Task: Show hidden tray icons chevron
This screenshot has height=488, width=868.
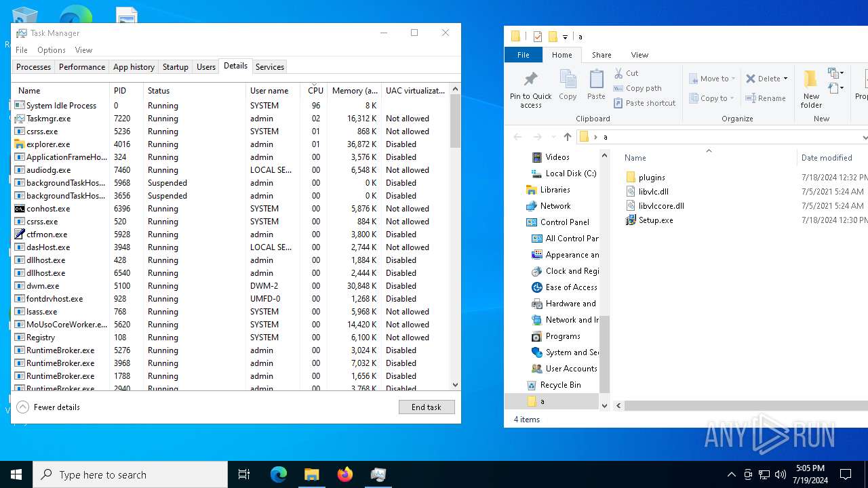Action: click(x=731, y=474)
